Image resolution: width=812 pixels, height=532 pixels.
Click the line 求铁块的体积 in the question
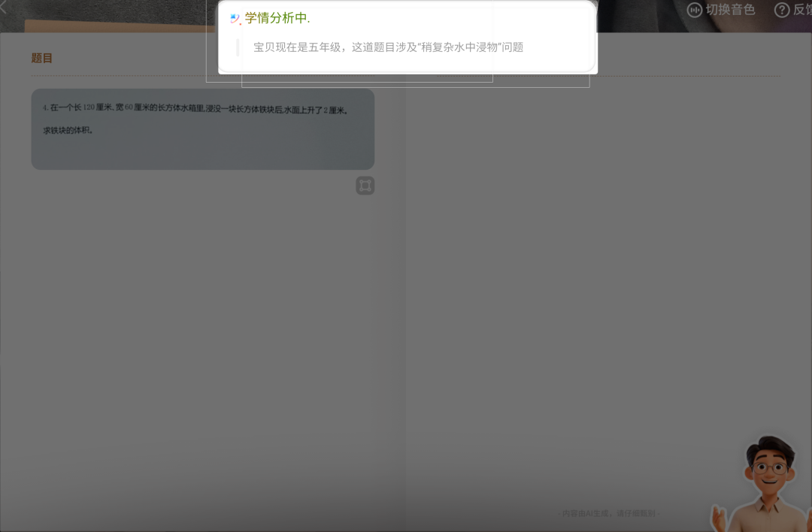[x=68, y=131]
